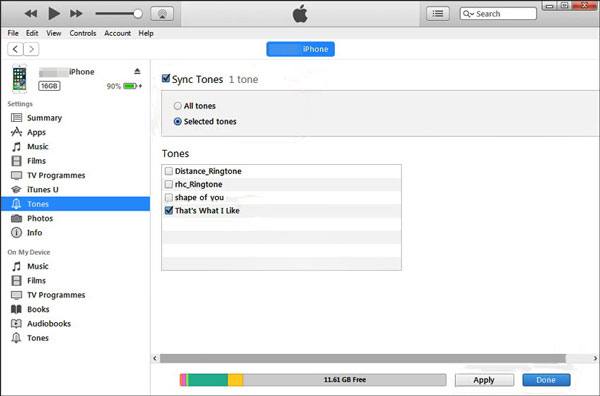Select Music under Settings

38,147
